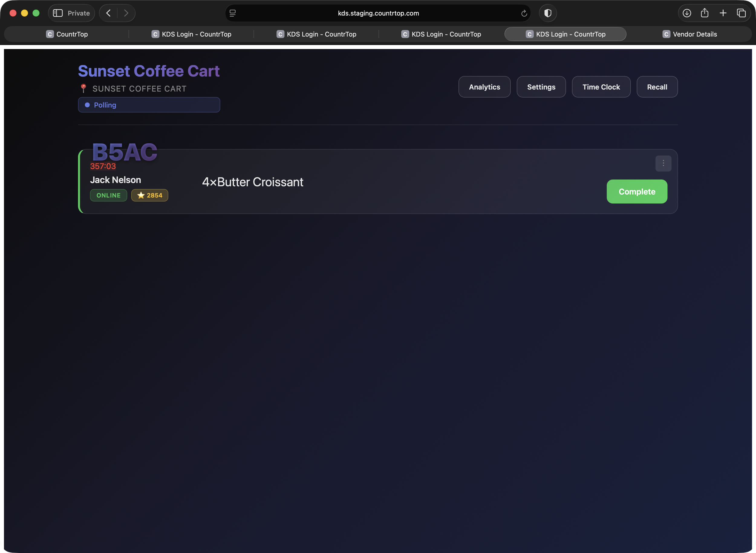
Task: Click the forward navigation arrow
Action: pos(126,13)
